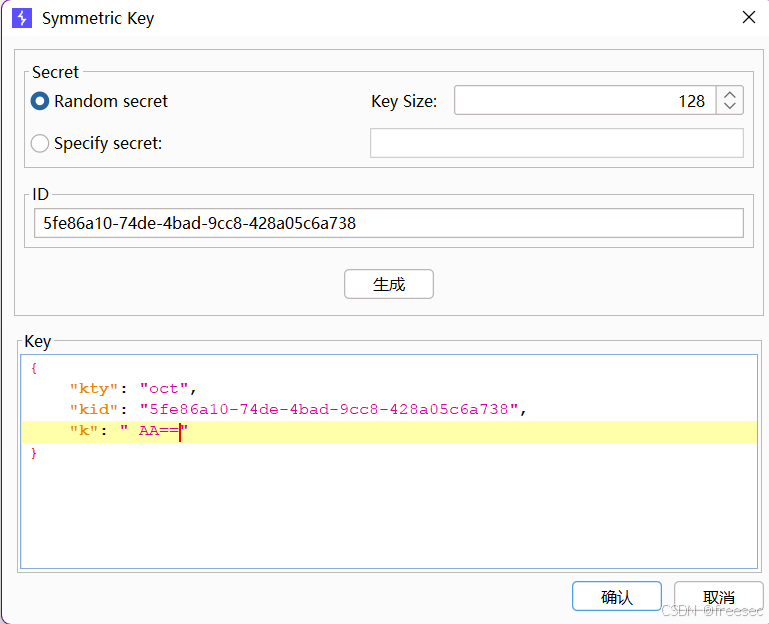Select the Random secret radio button
The height and width of the screenshot is (624, 769).
point(40,101)
